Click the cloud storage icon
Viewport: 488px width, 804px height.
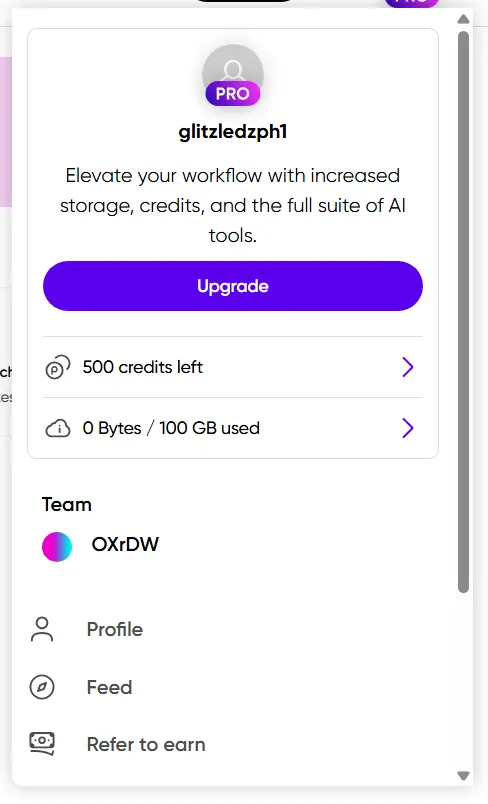pos(58,428)
